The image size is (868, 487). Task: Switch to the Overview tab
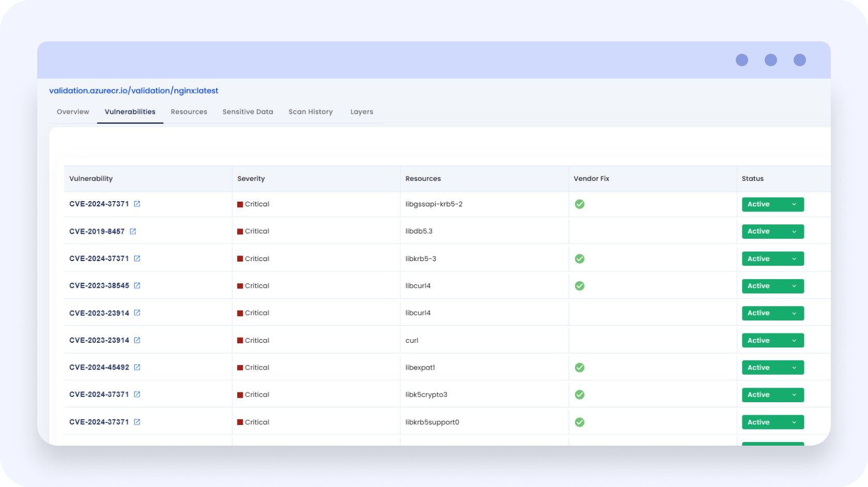click(73, 112)
